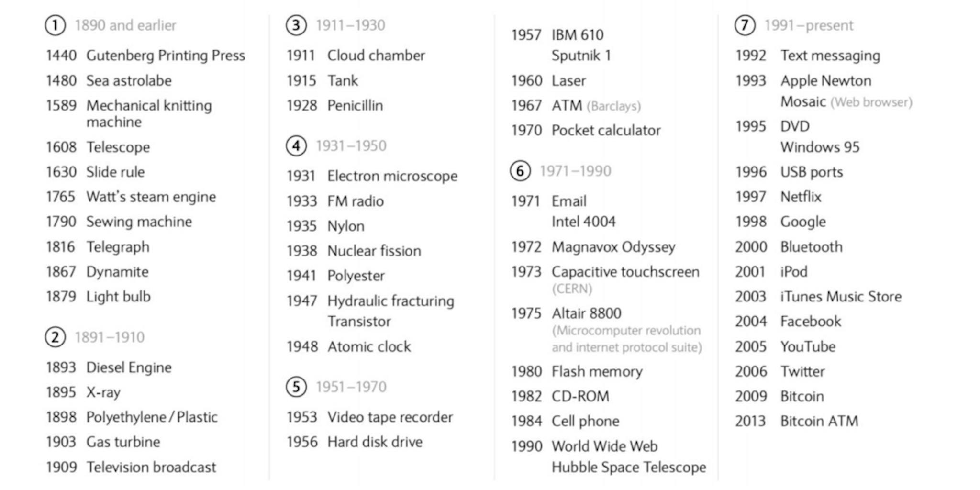The height and width of the screenshot is (490, 980).
Task: Select the circled number 5 icon
Action: click(x=296, y=387)
